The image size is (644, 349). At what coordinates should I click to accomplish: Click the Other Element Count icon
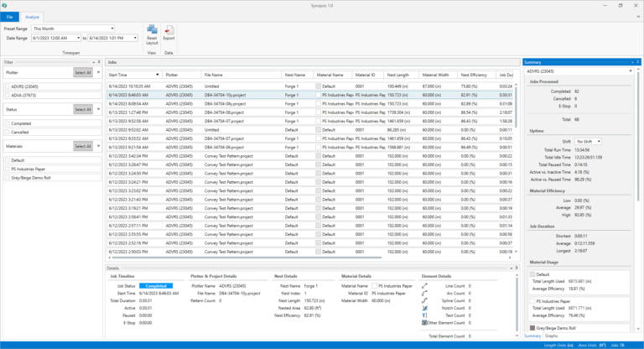[x=424, y=323]
